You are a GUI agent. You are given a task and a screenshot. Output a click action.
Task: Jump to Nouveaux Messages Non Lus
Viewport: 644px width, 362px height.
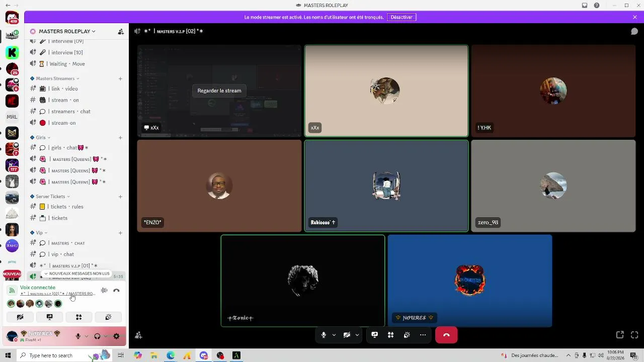tap(76, 274)
